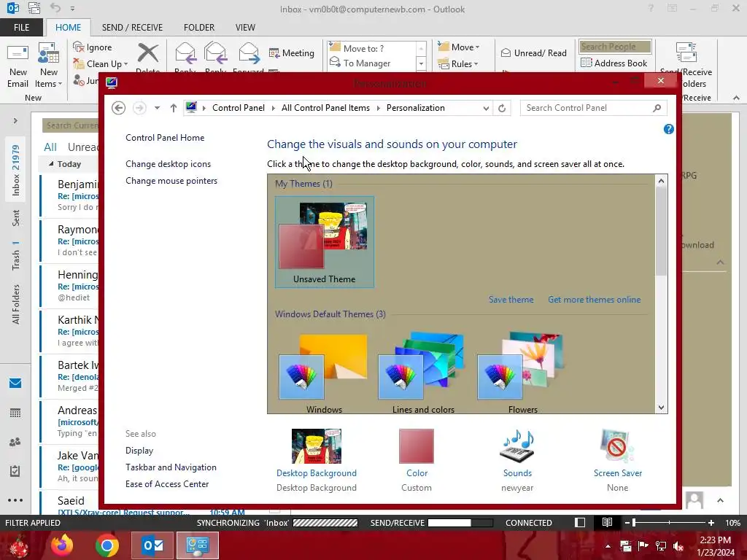Image resolution: width=747 pixels, height=560 pixels.
Task: Click Mail envelope icon in Outlook navigation
Action: click(x=15, y=383)
